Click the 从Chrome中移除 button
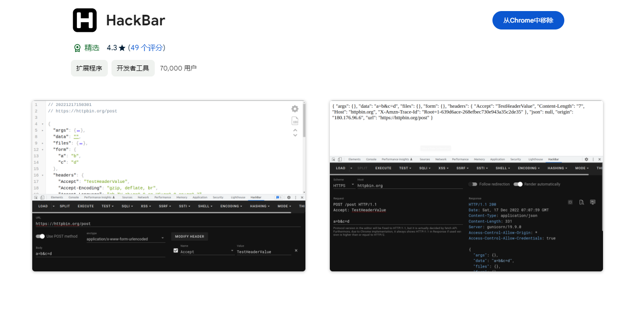The image size is (644, 311). (528, 20)
